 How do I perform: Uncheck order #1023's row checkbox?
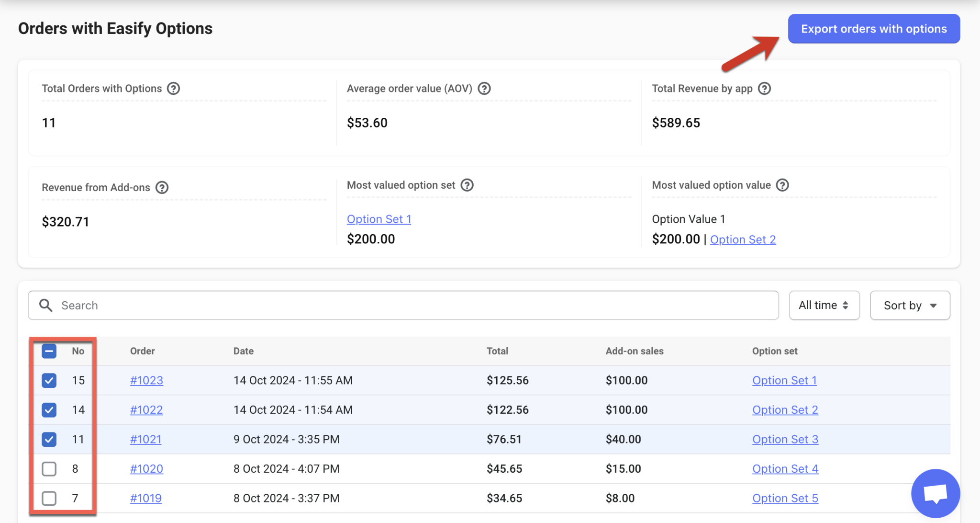48,380
